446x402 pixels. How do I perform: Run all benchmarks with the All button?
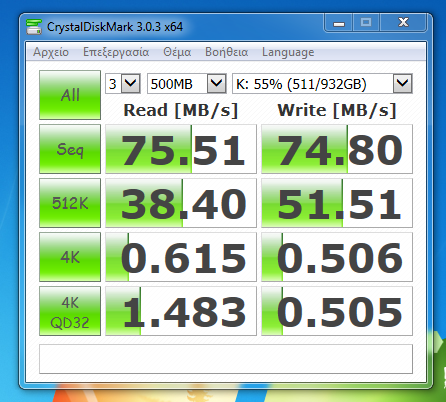70,95
